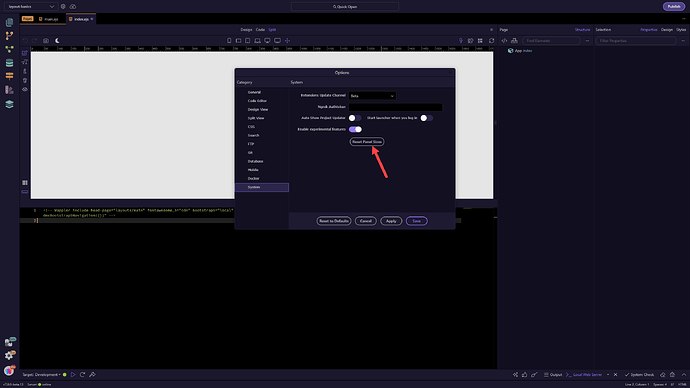
Task: Switch to the Code view tab
Action: (x=260, y=29)
